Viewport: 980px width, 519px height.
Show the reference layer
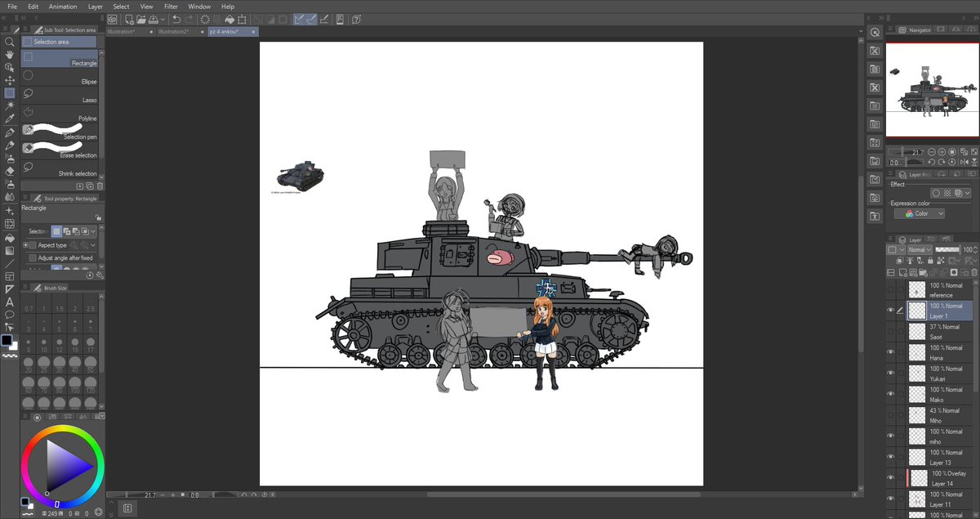890,289
